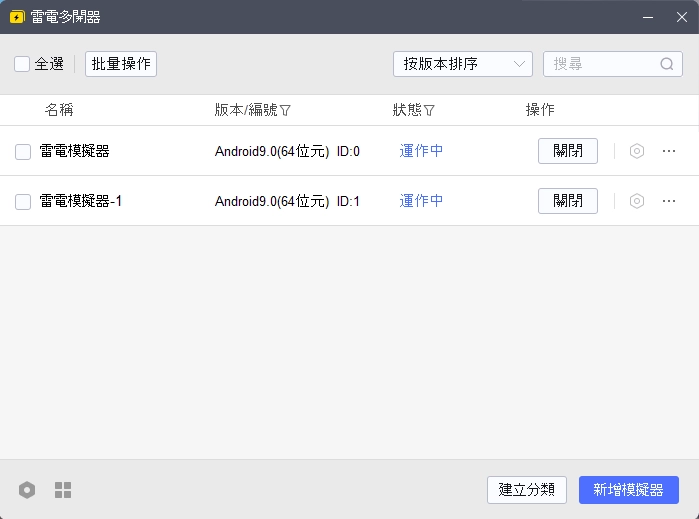Minimize the 雷電多開器 window
This screenshot has width=699, height=519.
[648, 17]
